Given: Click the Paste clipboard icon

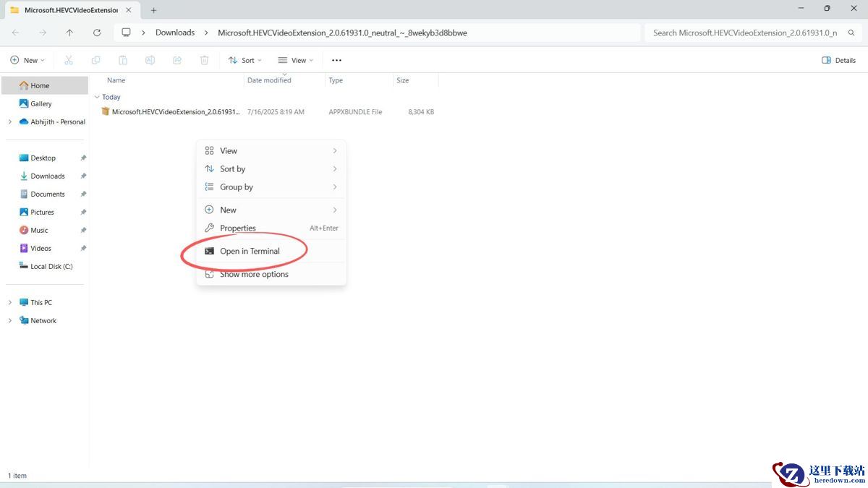Looking at the screenshot, I should point(123,60).
